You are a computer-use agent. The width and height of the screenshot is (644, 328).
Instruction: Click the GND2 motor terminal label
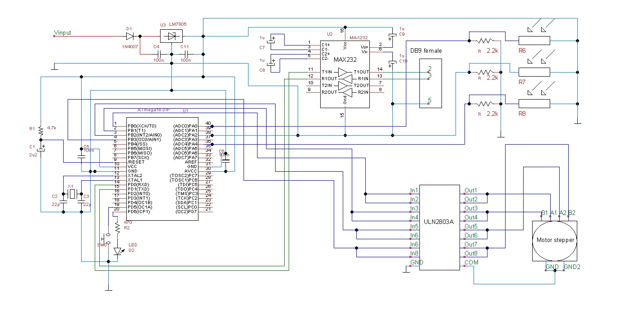point(572,267)
